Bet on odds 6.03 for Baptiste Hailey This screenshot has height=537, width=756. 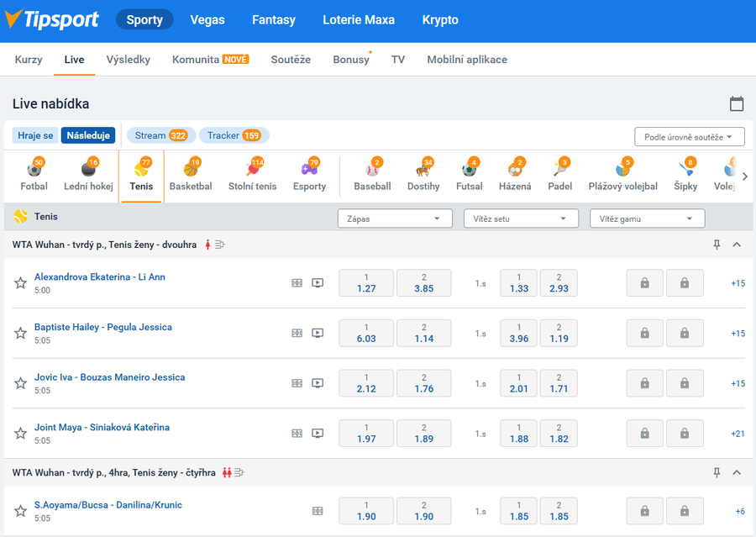[366, 333]
